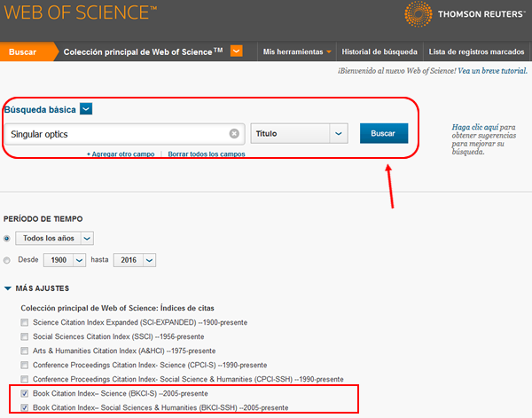Click Agregar otro campo link
532x418 pixels.
121,154
